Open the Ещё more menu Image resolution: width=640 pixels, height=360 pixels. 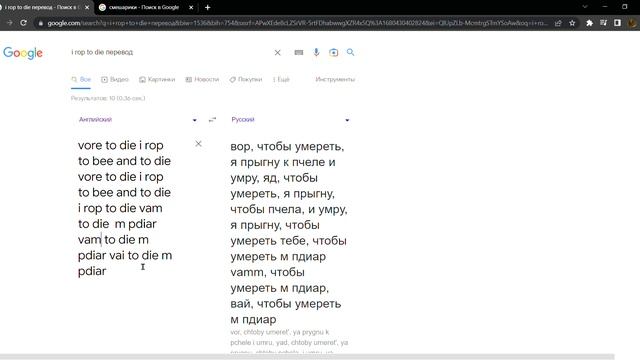point(281,80)
